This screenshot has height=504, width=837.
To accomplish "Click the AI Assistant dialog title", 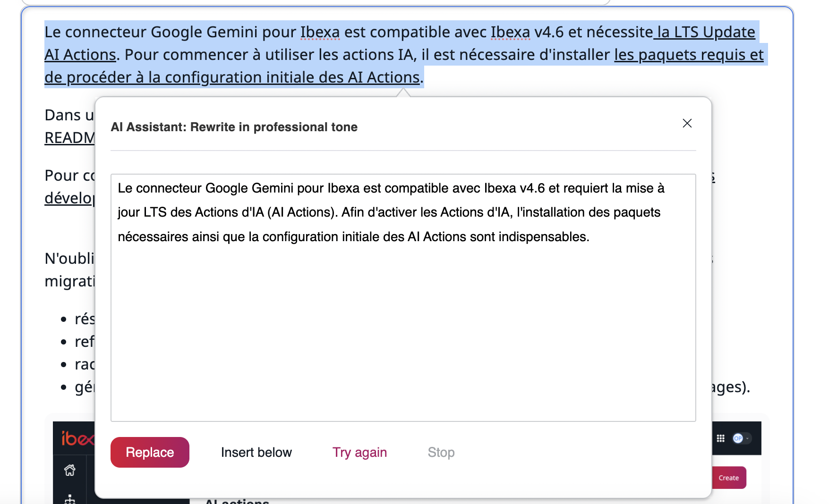I will tap(234, 127).
